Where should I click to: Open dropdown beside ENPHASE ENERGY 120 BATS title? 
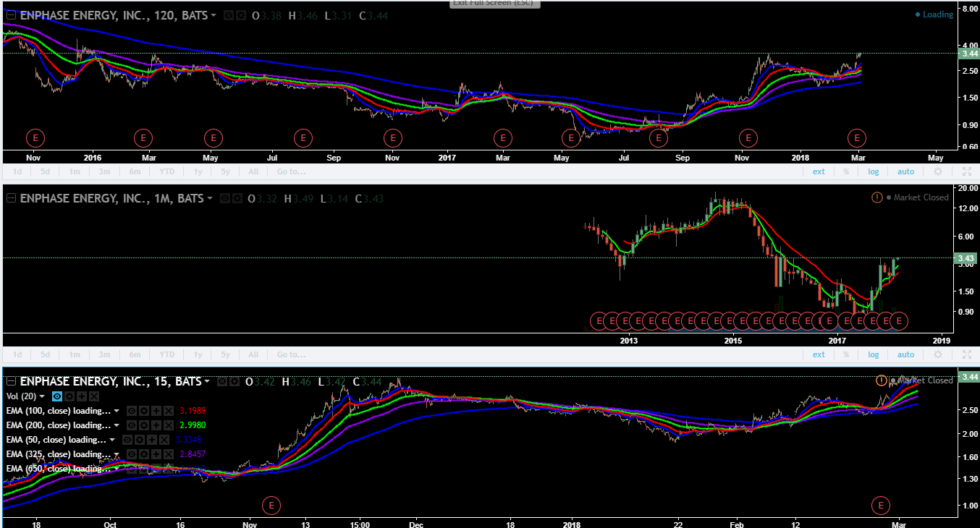pos(214,15)
